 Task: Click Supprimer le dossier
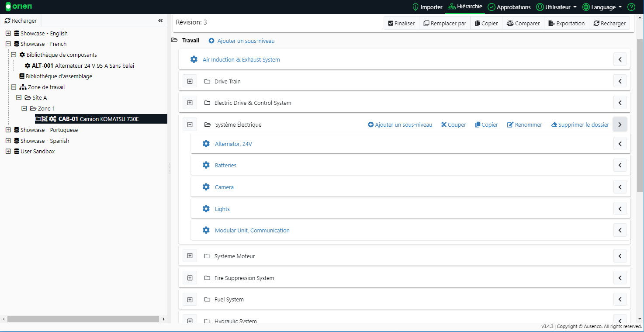580,125
